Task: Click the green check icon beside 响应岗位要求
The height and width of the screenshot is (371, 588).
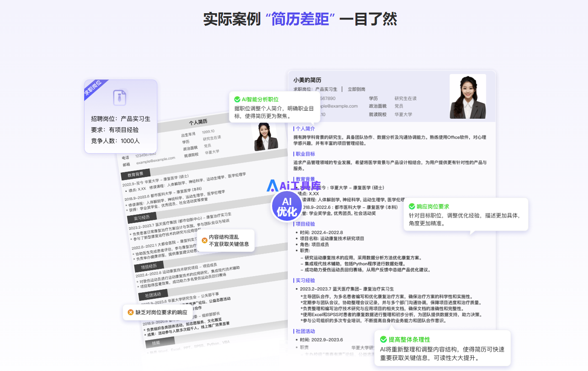Action: (x=412, y=206)
